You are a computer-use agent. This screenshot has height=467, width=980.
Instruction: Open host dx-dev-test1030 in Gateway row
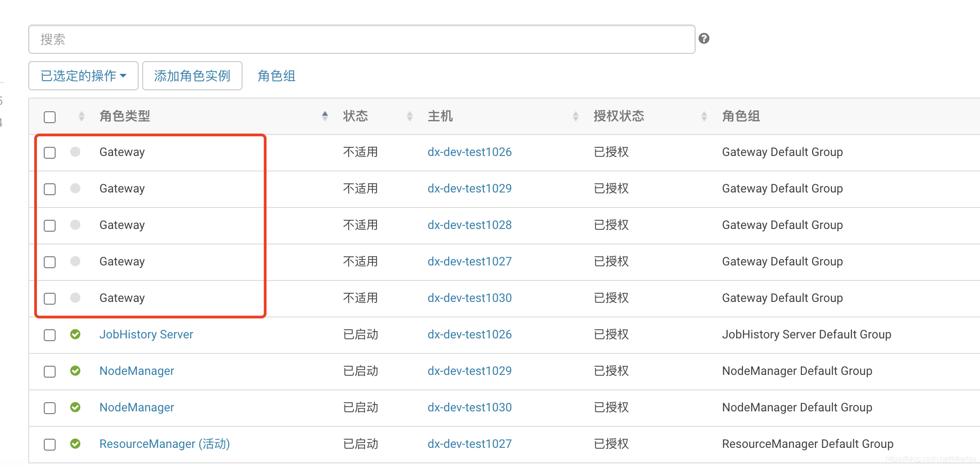(469, 298)
